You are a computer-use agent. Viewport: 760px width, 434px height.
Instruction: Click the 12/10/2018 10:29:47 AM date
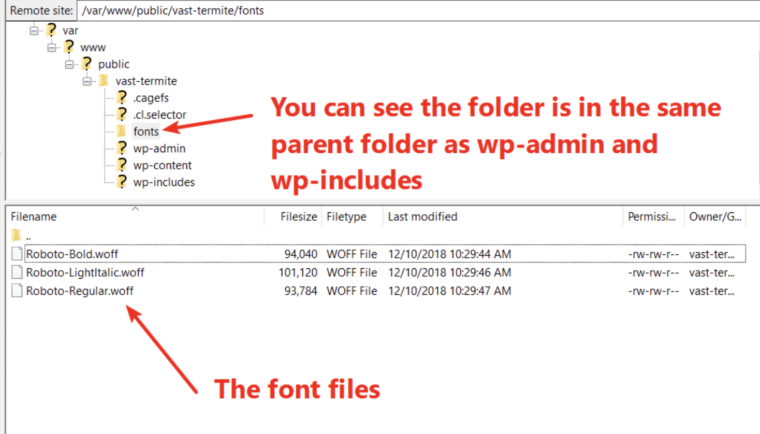point(450,291)
